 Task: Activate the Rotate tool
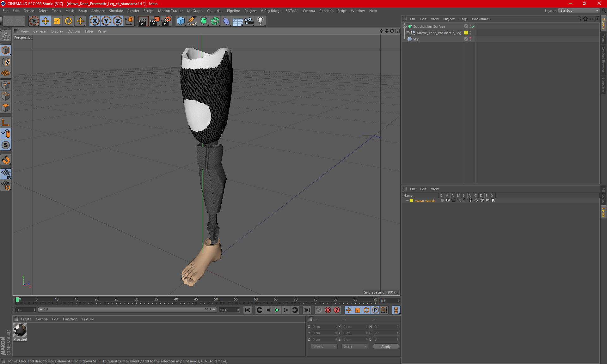[x=68, y=21]
